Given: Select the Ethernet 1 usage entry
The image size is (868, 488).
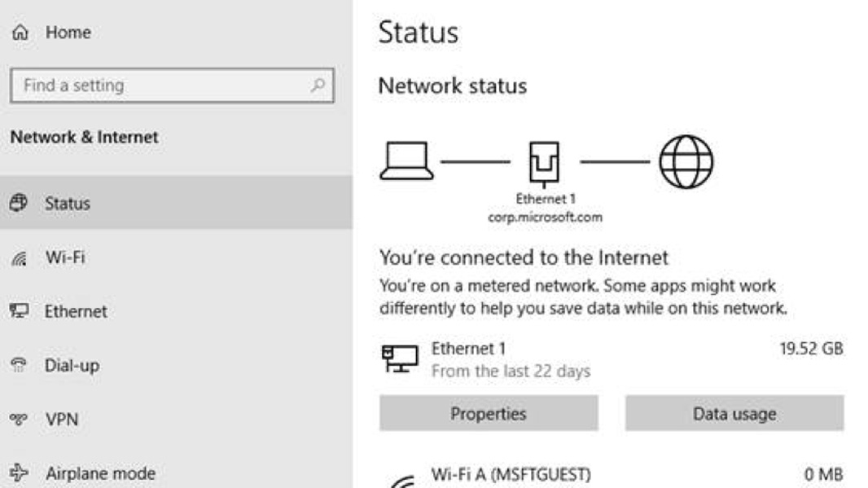Looking at the screenshot, I should click(x=511, y=359).
